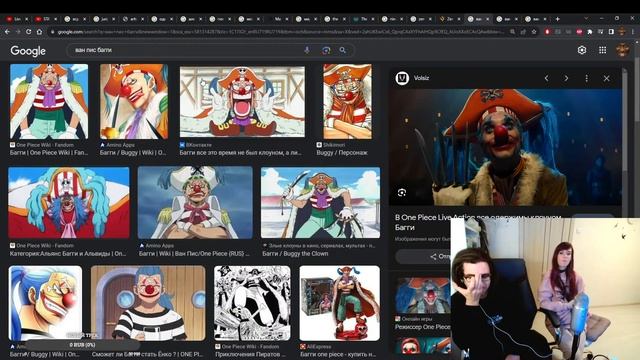Open the AliExpress Buggy figure thumbnail

[340, 303]
